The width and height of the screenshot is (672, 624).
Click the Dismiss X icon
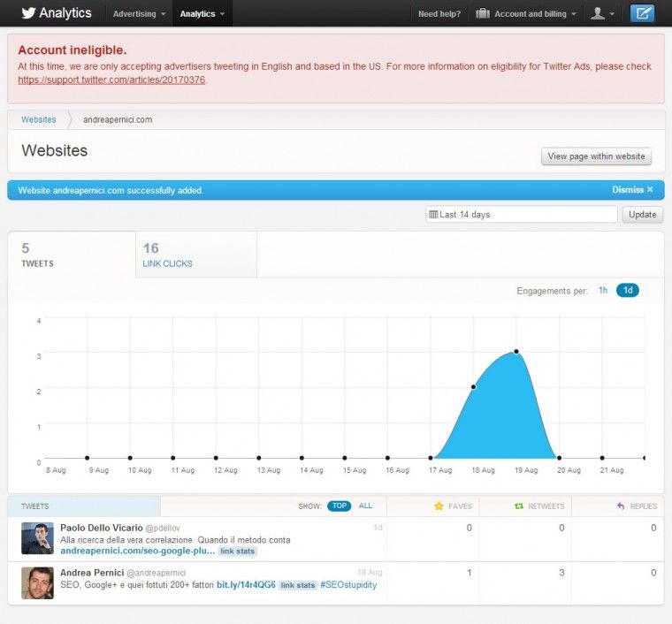[x=650, y=189]
